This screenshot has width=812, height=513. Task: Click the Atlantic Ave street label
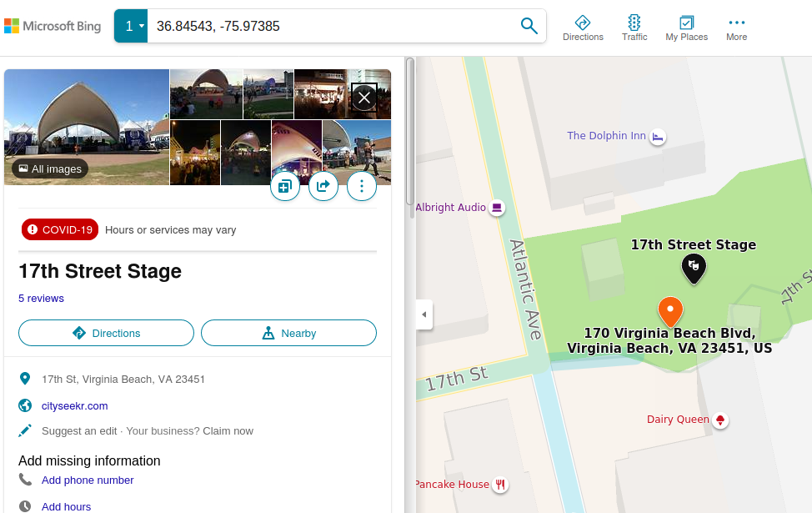coord(526,289)
